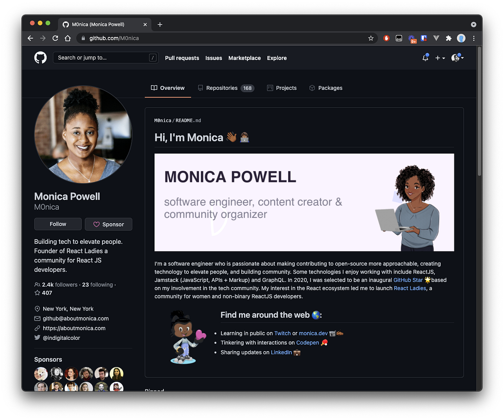Open Pull requests in header
Image resolution: width=504 pixels, height=420 pixels.
(182, 58)
